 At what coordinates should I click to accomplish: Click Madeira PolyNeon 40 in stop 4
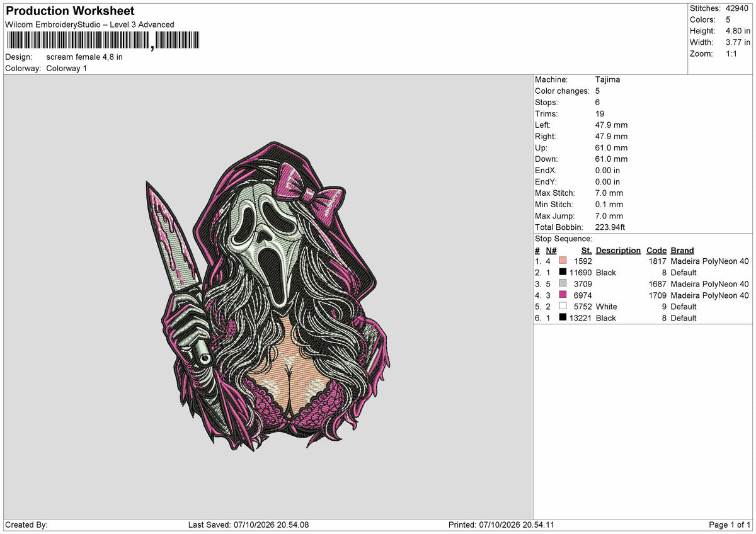click(x=709, y=295)
